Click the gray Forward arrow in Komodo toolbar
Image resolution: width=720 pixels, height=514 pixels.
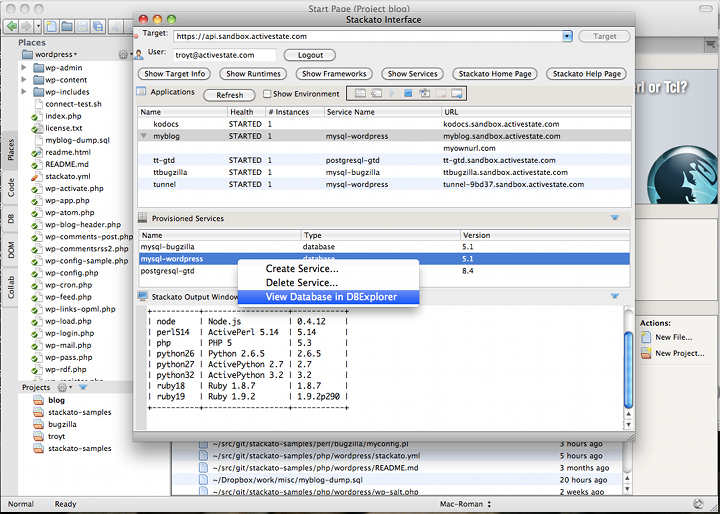coord(26,26)
